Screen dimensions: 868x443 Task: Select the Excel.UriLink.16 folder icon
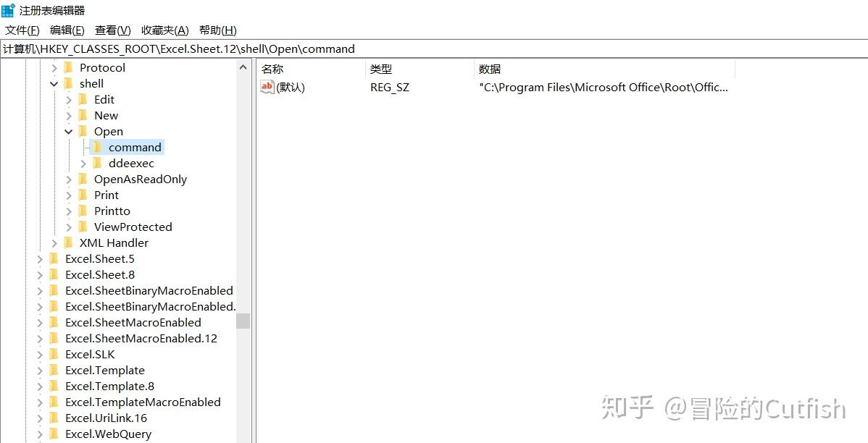tap(54, 418)
